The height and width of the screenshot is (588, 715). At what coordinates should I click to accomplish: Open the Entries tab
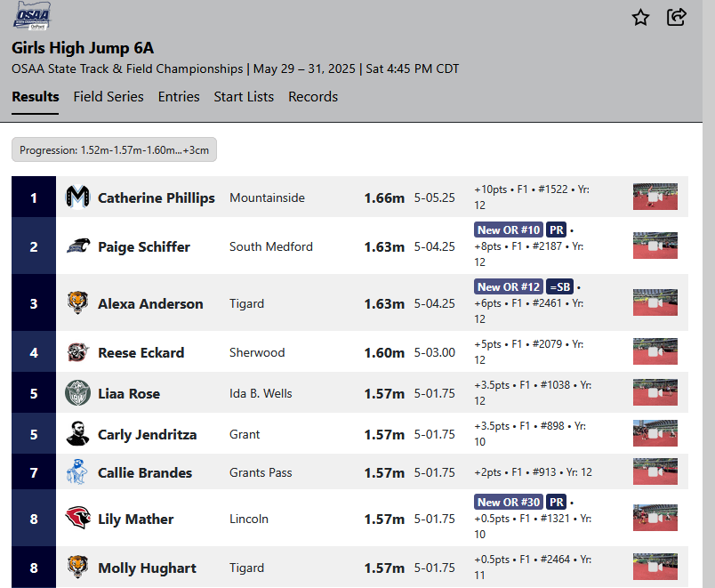point(179,97)
